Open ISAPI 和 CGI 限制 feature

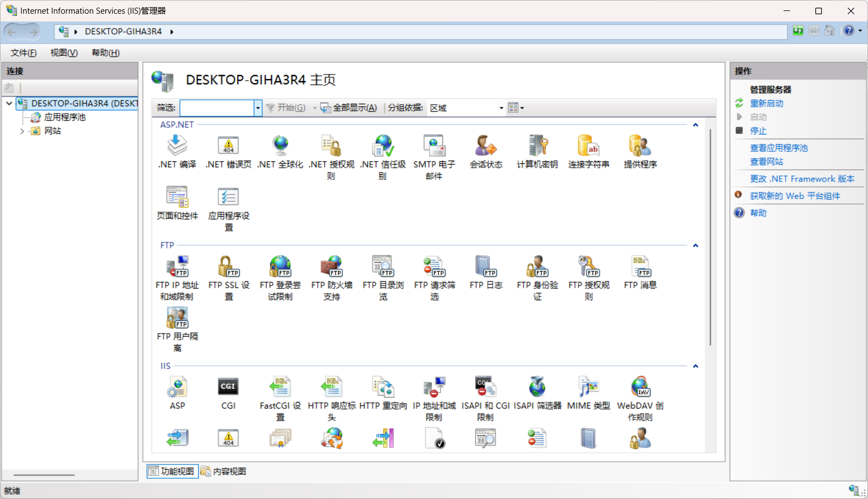coord(486,399)
